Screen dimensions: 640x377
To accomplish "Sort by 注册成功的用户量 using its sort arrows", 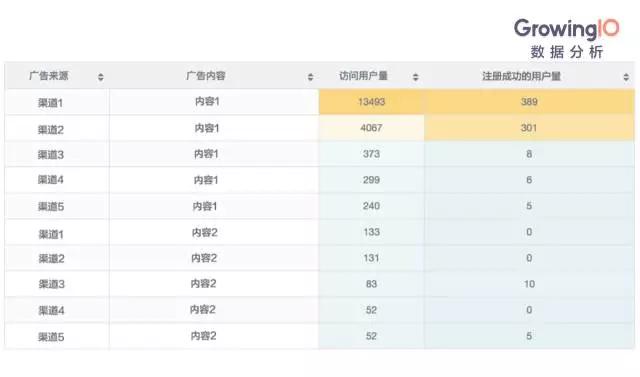I will [x=626, y=77].
